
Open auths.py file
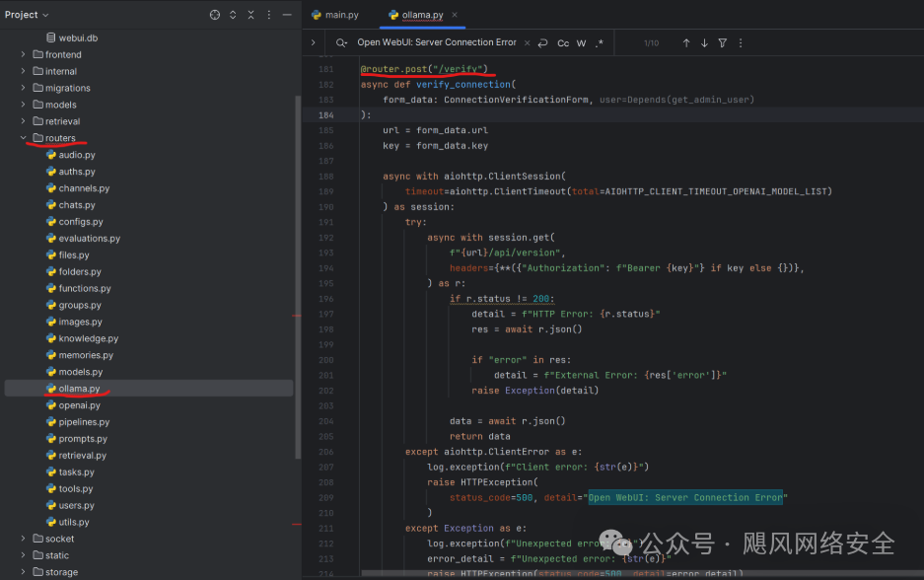71,171
